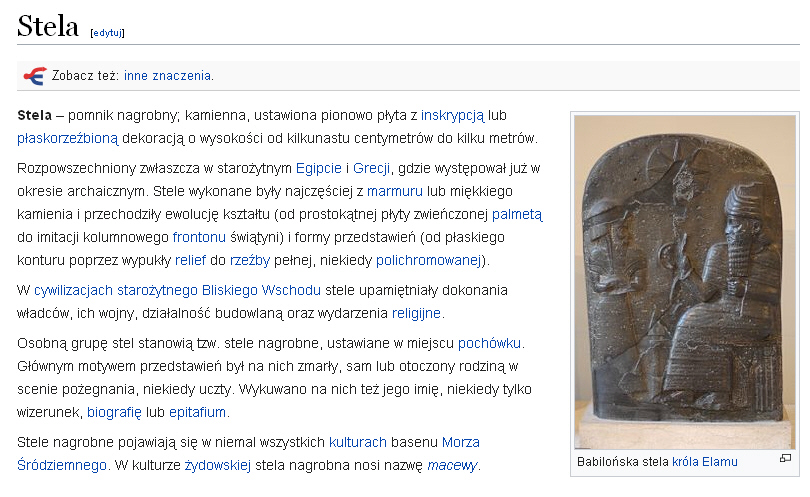Click the 'pochówku' link
The image size is (810, 497).
click(x=489, y=343)
